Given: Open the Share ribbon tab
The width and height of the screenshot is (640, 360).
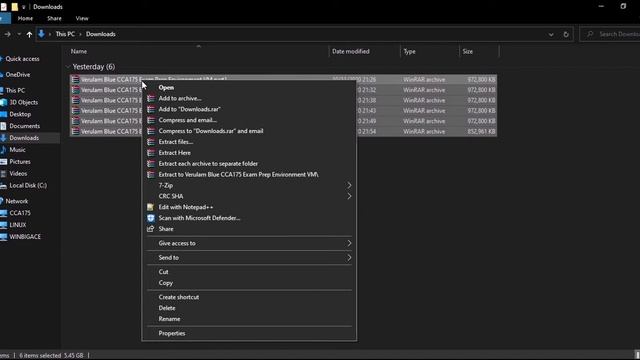Looking at the screenshot, I should (x=54, y=18).
